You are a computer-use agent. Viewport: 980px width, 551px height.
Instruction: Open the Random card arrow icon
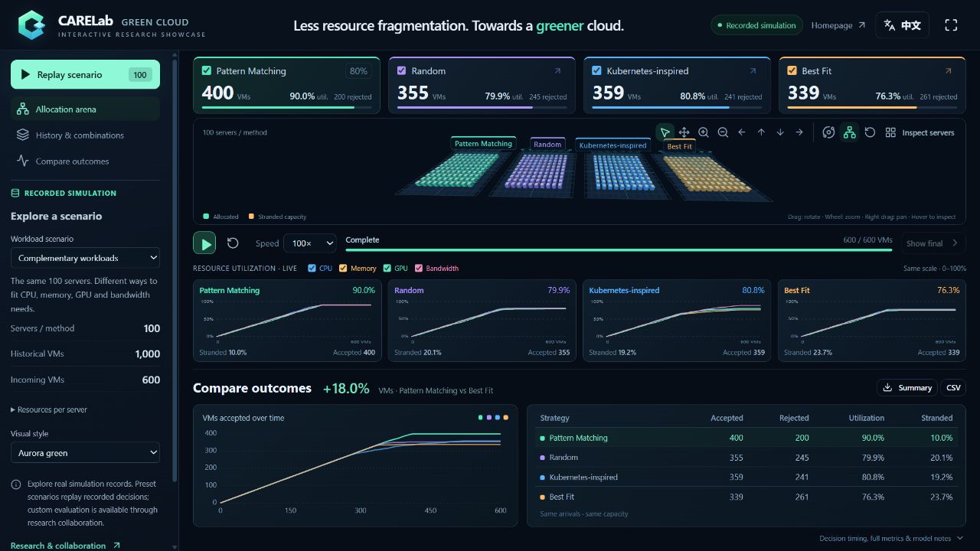[x=557, y=71]
